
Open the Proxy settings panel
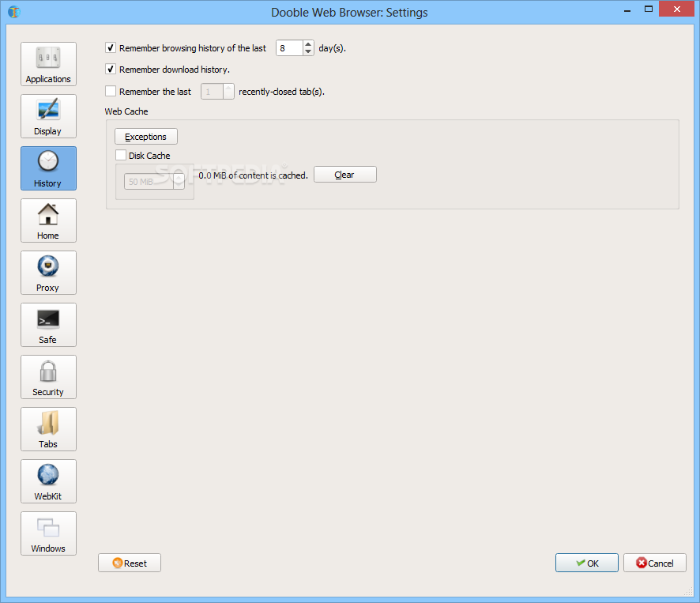pyautogui.click(x=48, y=273)
